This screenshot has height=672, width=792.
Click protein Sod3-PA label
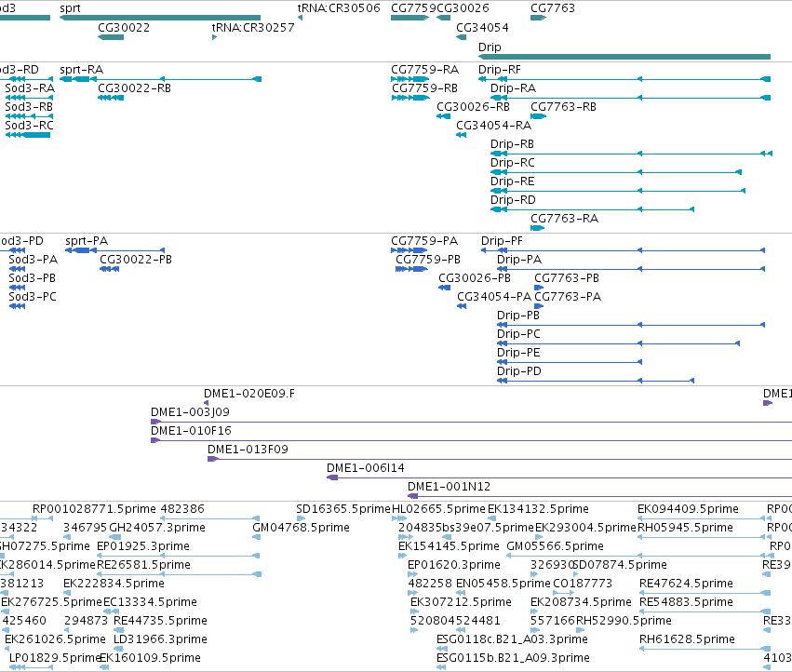33,260
